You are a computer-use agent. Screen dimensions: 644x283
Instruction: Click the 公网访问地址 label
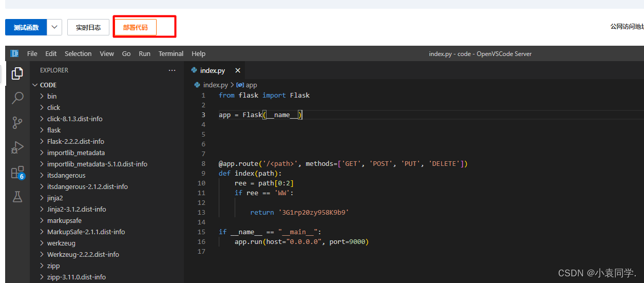pyautogui.click(x=627, y=27)
